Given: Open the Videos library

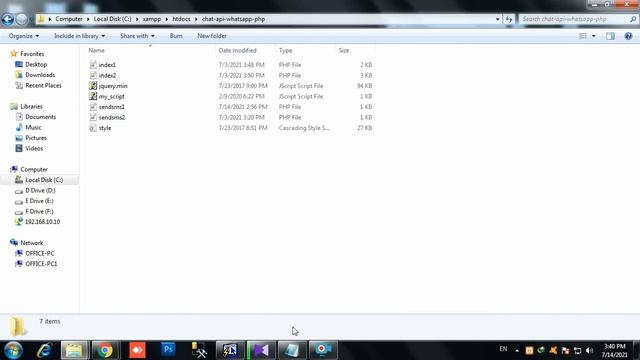Looking at the screenshot, I should (34, 149).
